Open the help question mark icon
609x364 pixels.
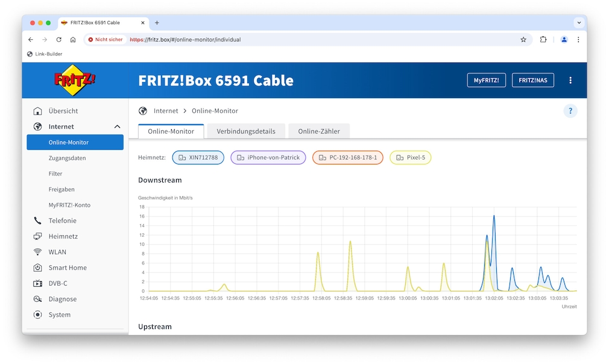(570, 111)
